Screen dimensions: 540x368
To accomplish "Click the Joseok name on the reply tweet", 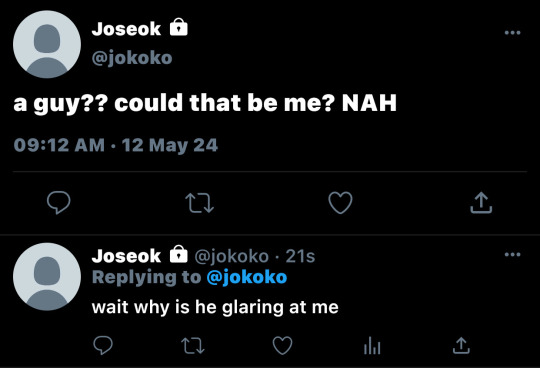I will click(126, 256).
